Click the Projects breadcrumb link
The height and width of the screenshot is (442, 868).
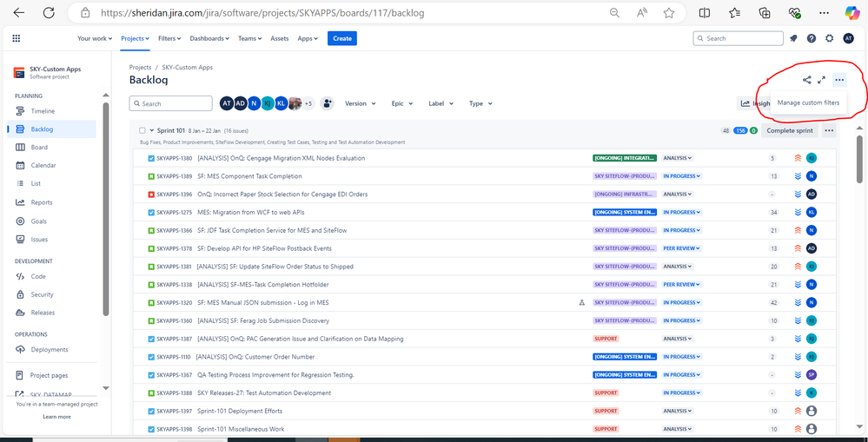click(x=140, y=68)
